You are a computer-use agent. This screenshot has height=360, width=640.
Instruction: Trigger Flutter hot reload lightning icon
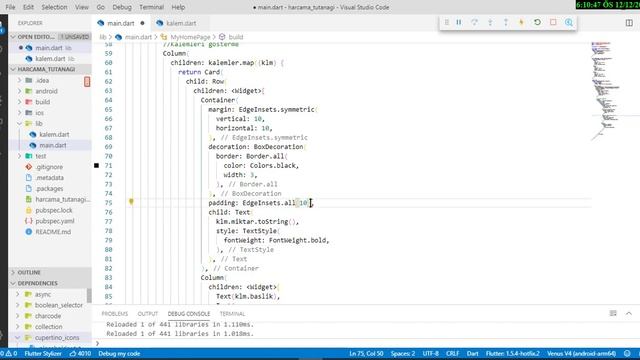click(x=521, y=22)
